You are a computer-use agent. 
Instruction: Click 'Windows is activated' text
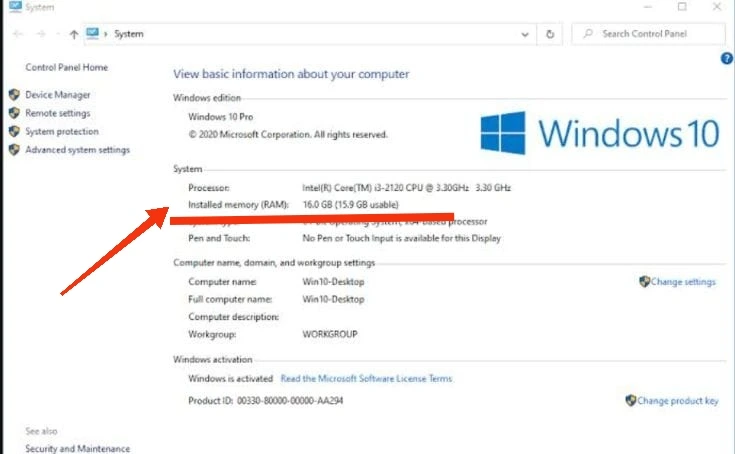230,379
